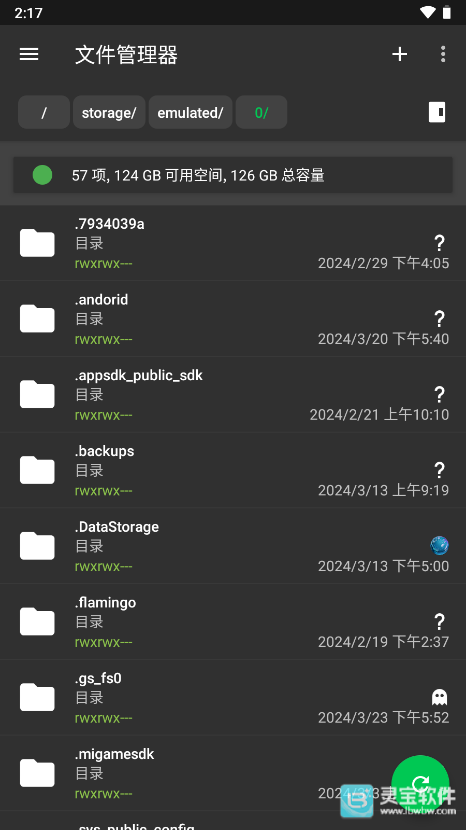This screenshot has height=830, width=466.
Task: Click the globe icon on .DataStorage row
Action: click(440, 545)
